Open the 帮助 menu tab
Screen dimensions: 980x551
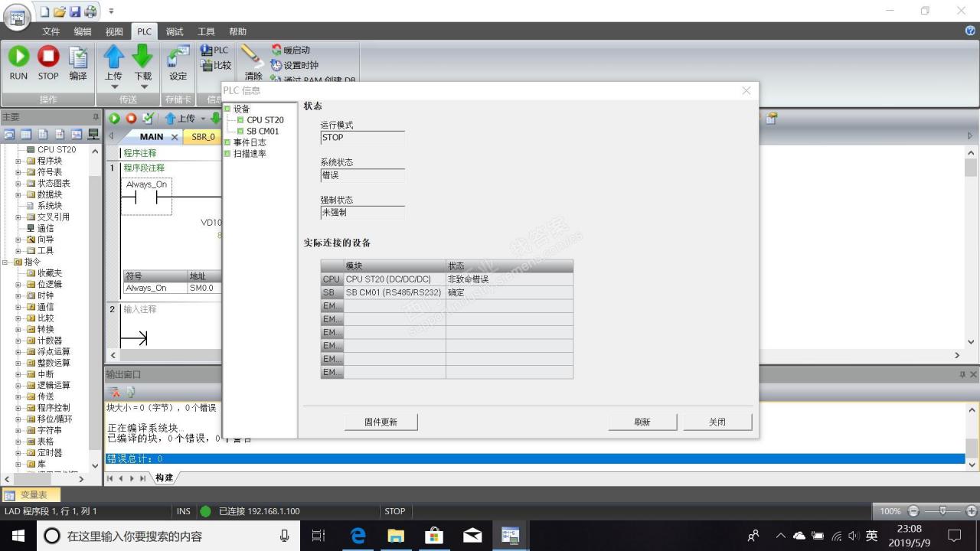(x=237, y=31)
